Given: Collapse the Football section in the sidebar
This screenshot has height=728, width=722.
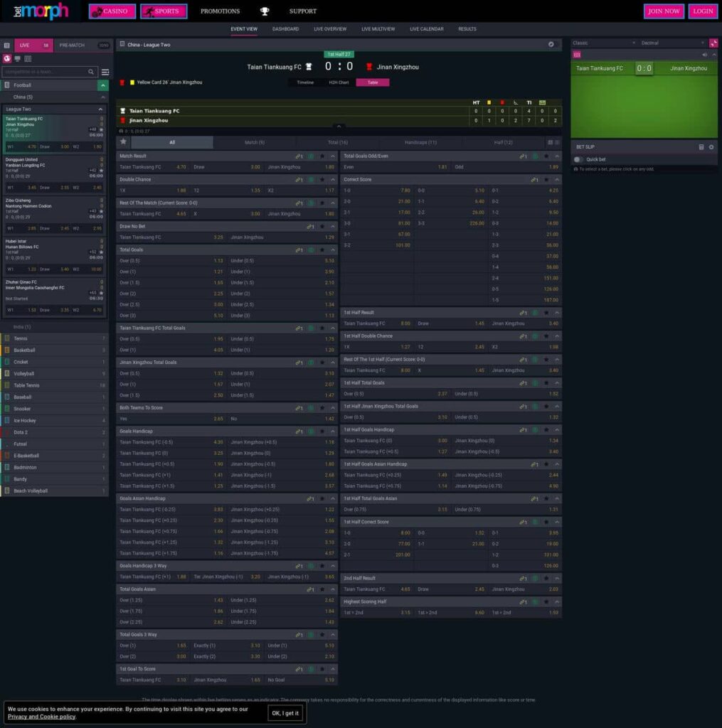Looking at the screenshot, I should [102, 85].
